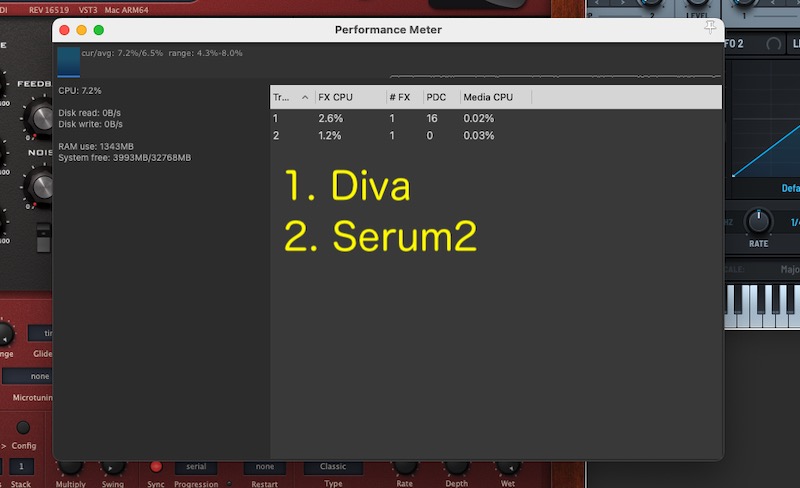800x488 pixels.
Task: Adjust the Depth knob in Diva
Action: pyautogui.click(x=456, y=467)
